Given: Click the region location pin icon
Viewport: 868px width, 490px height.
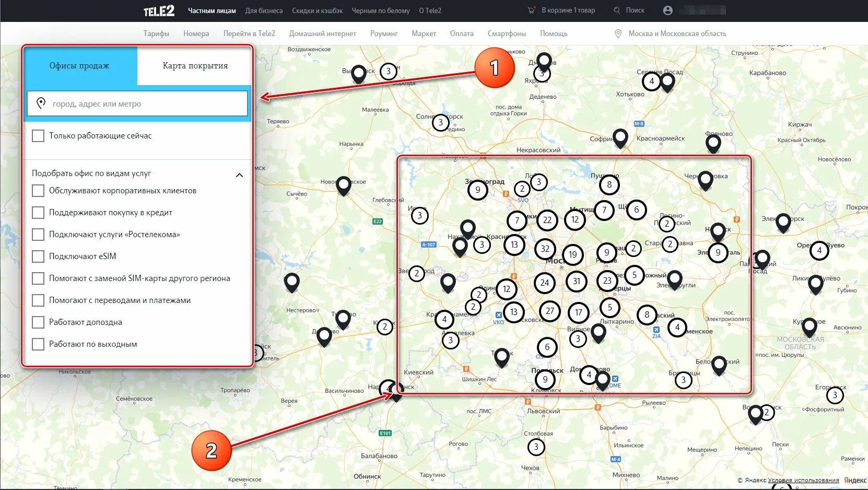Looking at the screenshot, I should [x=618, y=33].
